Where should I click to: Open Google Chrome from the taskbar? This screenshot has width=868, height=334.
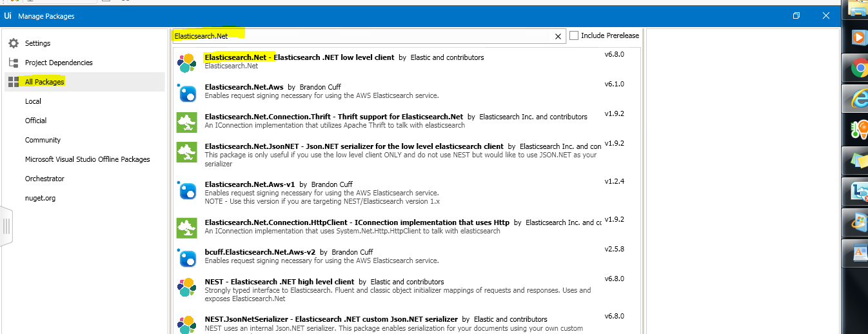(x=858, y=68)
